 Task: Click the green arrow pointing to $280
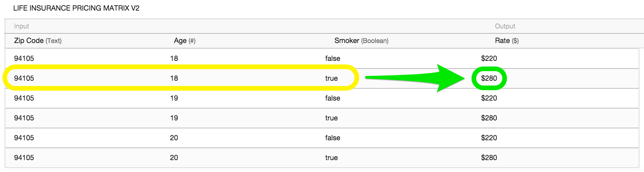click(415, 78)
